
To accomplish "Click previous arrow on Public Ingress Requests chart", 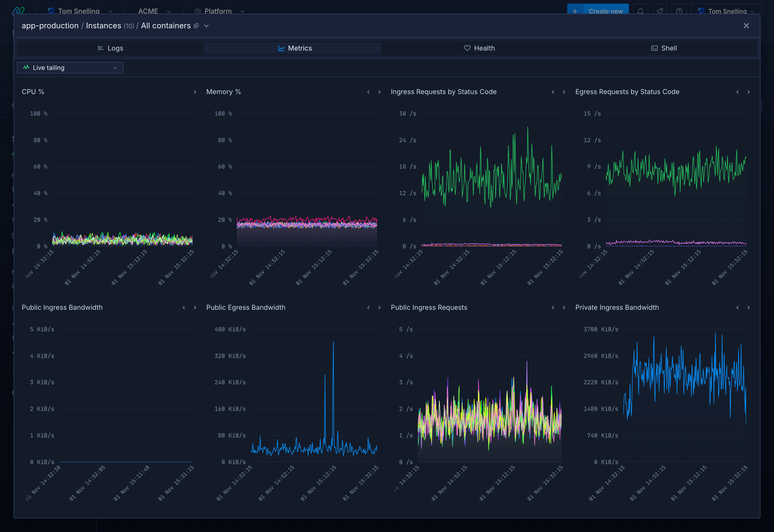I will click(x=553, y=308).
